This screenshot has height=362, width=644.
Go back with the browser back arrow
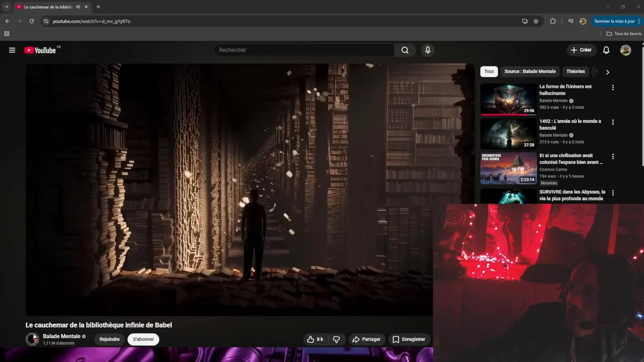(x=7, y=21)
